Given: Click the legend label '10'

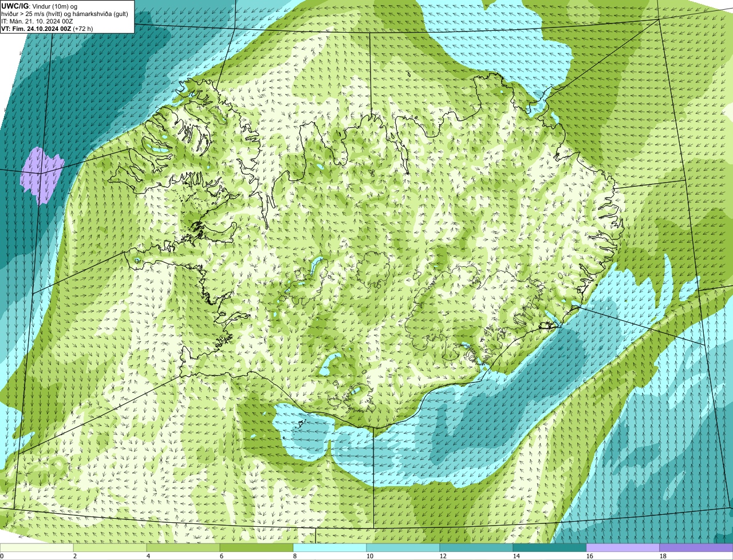Looking at the screenshot, I should 370,556.
